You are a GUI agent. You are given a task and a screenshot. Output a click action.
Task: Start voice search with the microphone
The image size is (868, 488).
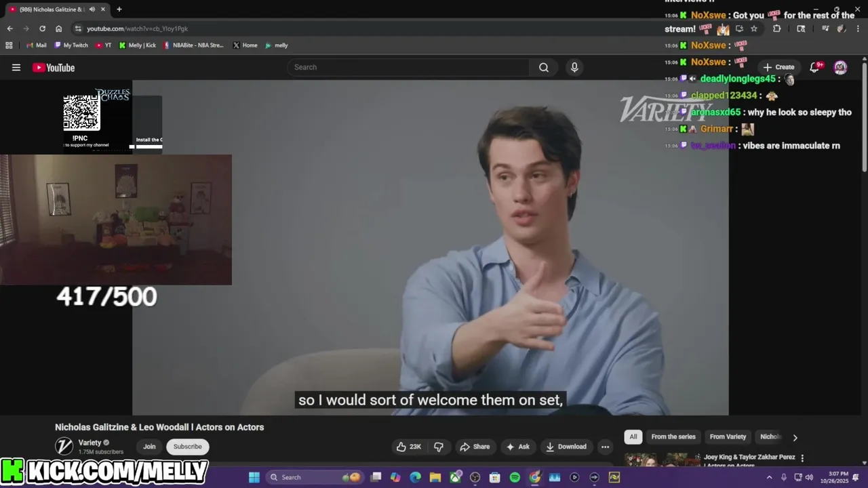point(574,67)
